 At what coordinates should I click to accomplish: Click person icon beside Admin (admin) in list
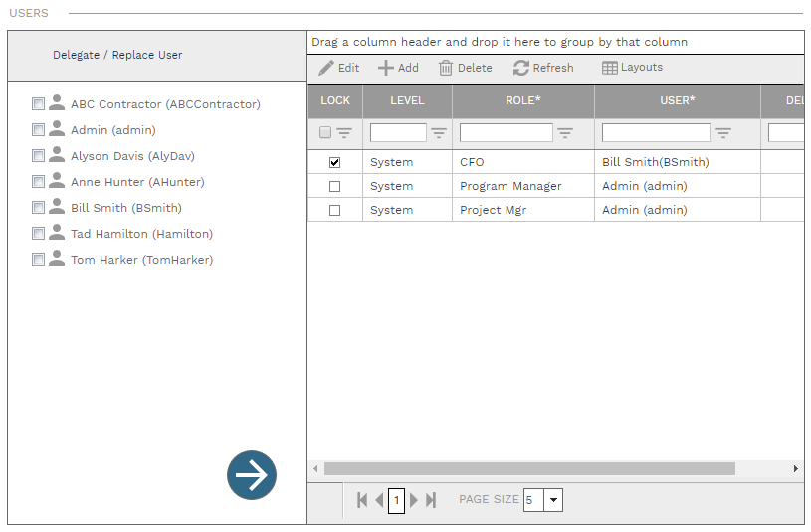pyautogui.click(x=57, y=128)
